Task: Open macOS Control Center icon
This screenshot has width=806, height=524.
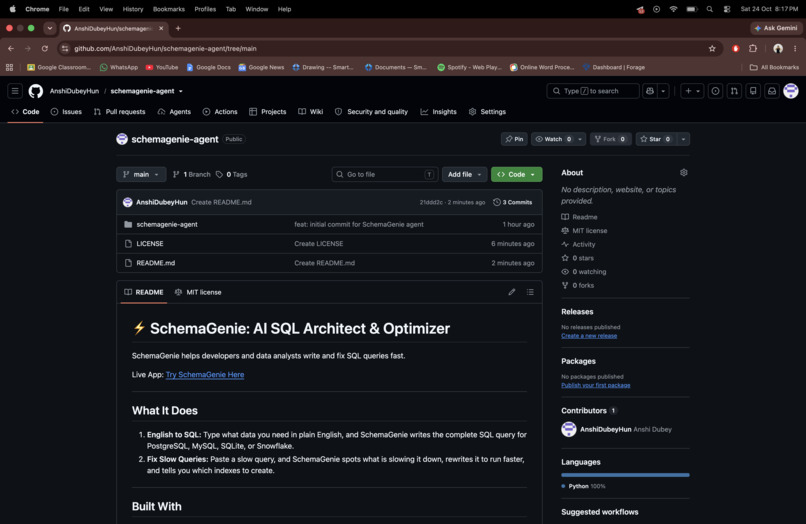Action: click(727, 9)
